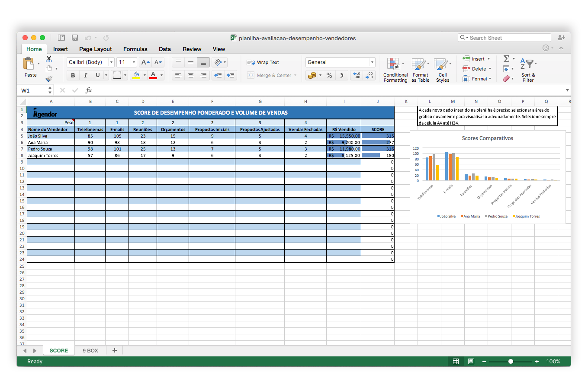Select the Format Painter brush icon
Viewport: 588px width, 375px height.
click(x=48, y=79)
